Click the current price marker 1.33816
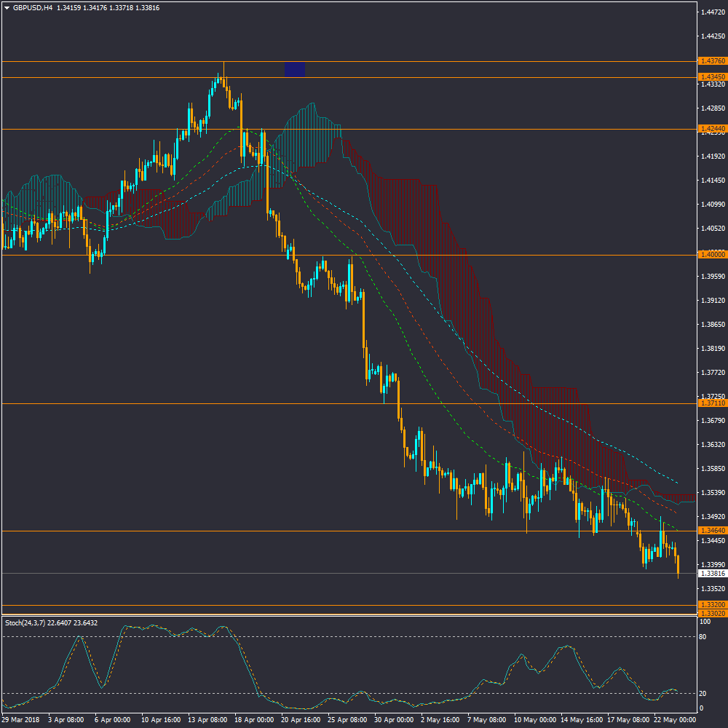728x728 pixels. coord(711,573)
